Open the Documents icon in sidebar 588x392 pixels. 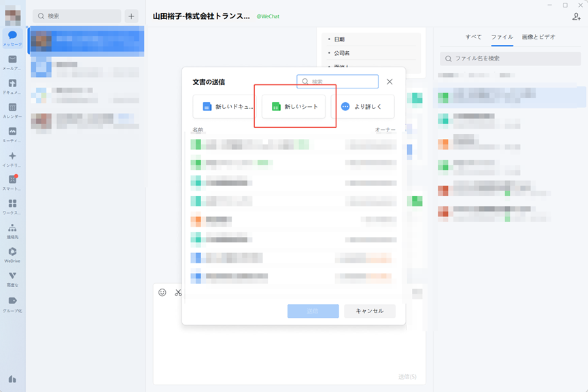click(x=12, y=86)
